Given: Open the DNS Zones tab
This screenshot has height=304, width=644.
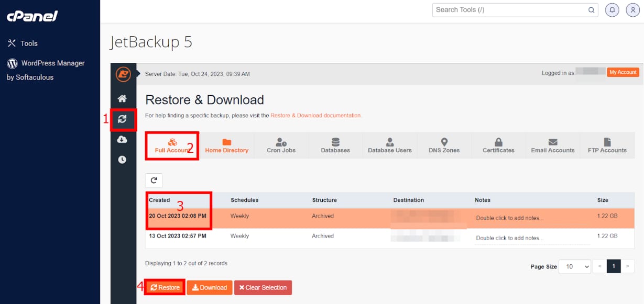Looking at the screenshot, I should 444,146.
